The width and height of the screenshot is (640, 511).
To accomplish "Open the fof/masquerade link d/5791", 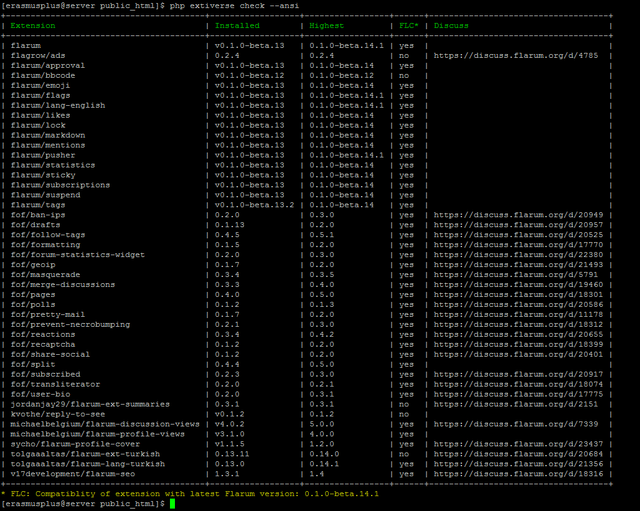I will coord(516,275).
